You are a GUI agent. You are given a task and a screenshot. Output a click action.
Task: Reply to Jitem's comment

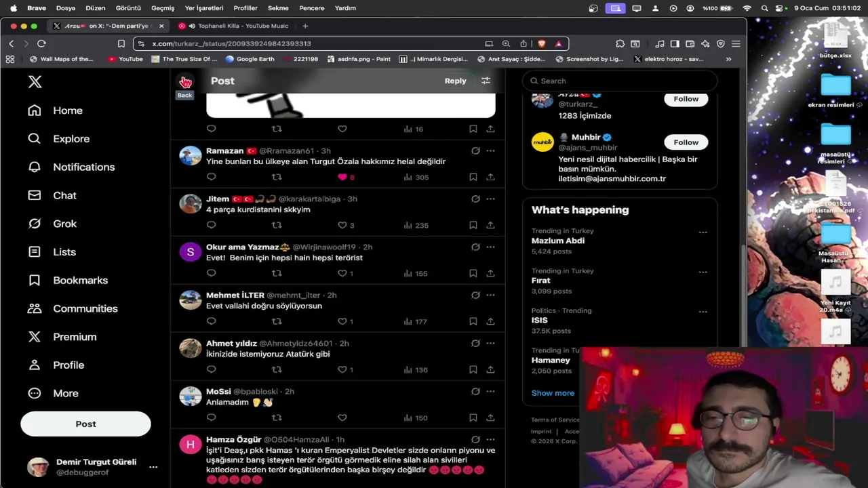tap(212, 225)
